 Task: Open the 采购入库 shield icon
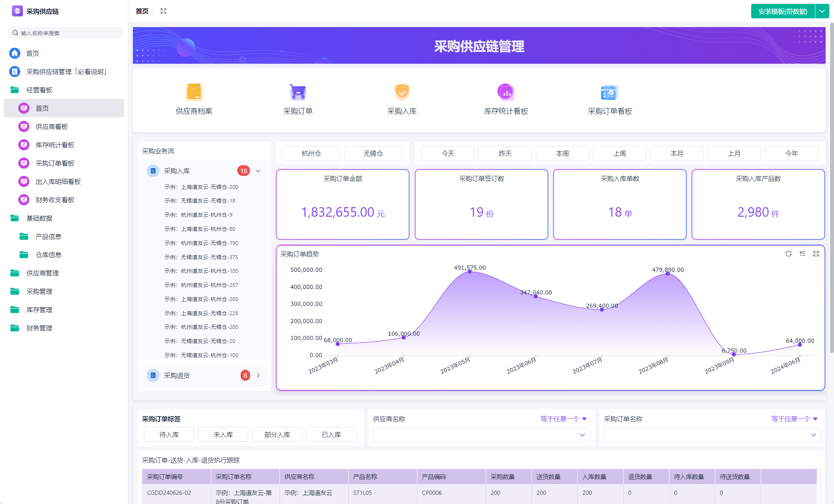[x=402, y=92]
